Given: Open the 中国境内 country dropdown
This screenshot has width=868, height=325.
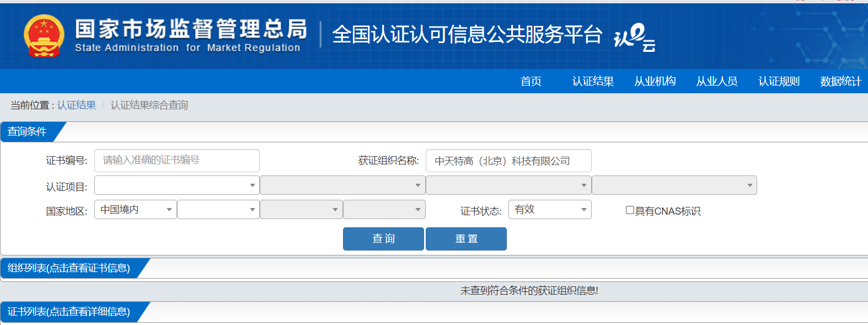Looking at the screenshot, I should coord(136,210).
